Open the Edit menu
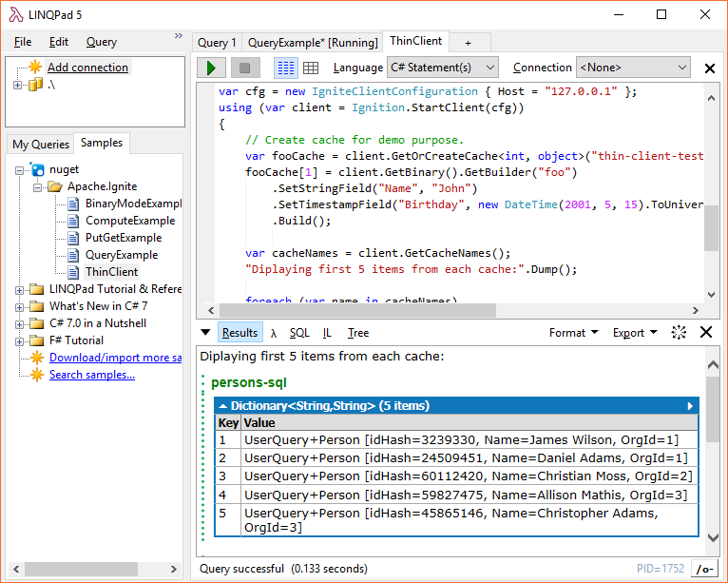 [59, 42]
